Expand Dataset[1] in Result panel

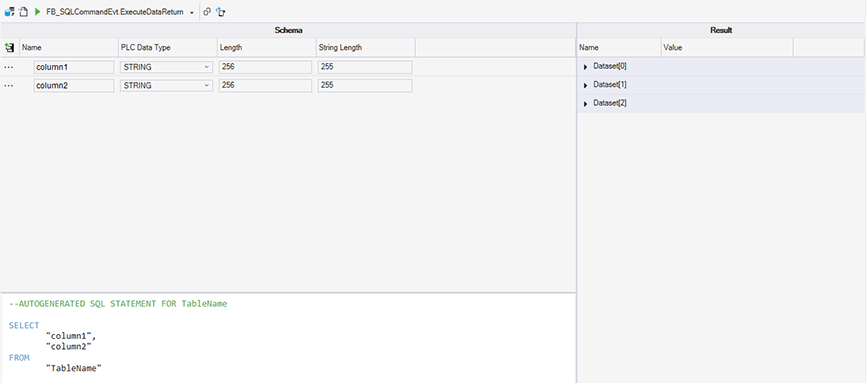pos(585,86)
